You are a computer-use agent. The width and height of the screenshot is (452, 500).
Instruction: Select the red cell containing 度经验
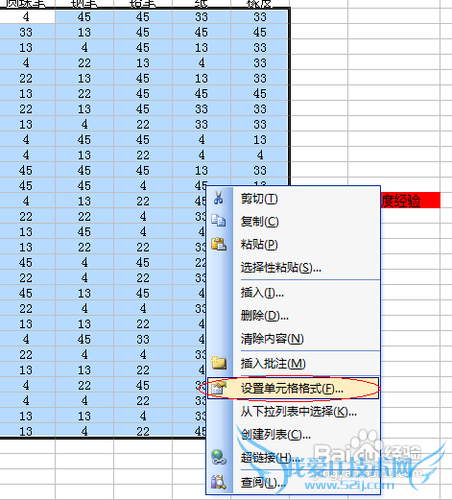pos(410,200)
